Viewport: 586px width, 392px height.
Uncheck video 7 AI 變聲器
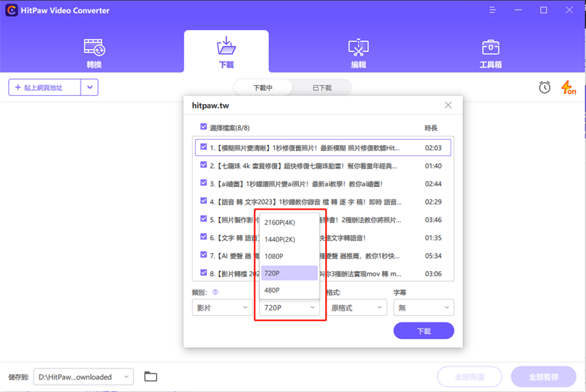[204, 254]
